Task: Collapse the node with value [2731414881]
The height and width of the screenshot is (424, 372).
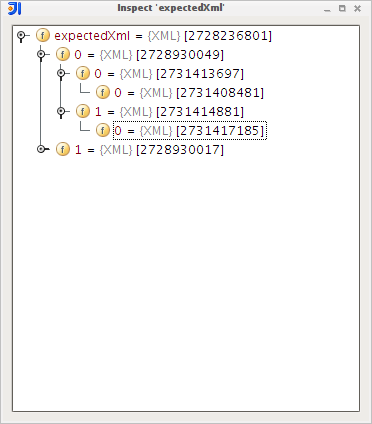Action: point(61,111)
